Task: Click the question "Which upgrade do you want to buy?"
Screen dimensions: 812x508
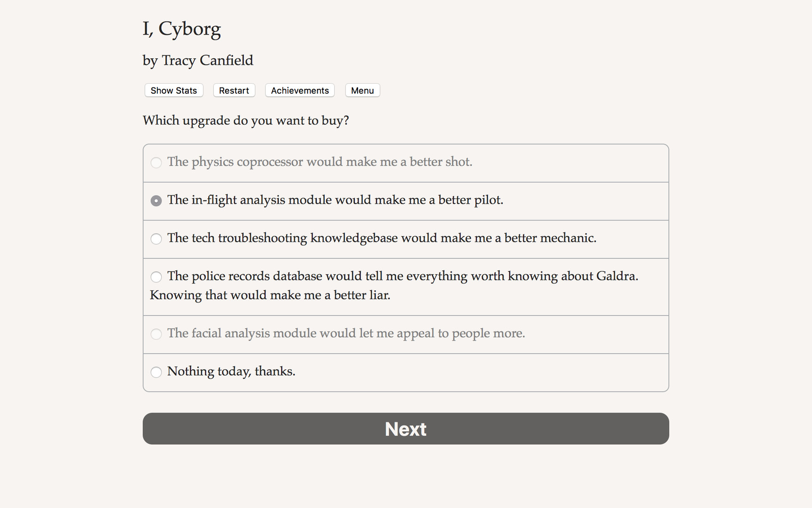Action: click(245, 120)
